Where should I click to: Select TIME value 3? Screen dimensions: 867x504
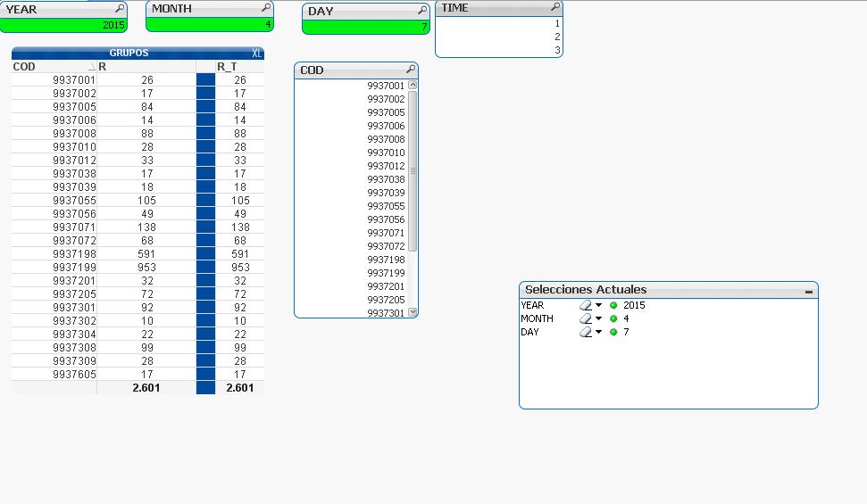pos(498,50)
